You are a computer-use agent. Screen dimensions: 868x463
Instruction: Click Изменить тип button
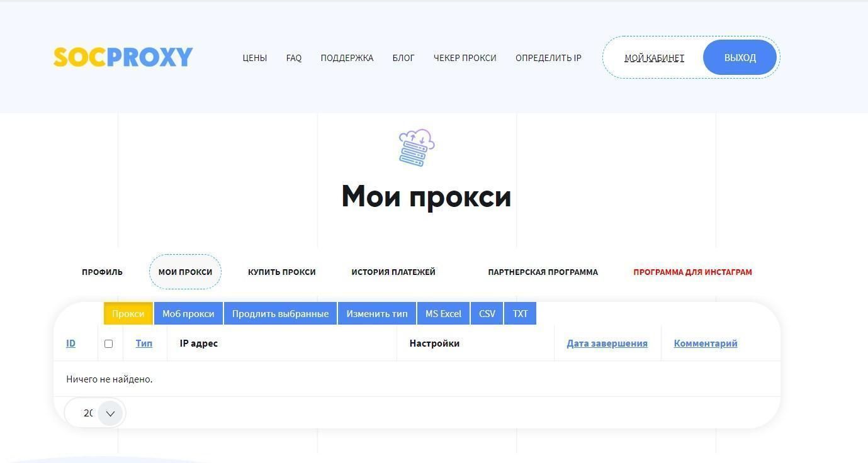click(377, 313)
